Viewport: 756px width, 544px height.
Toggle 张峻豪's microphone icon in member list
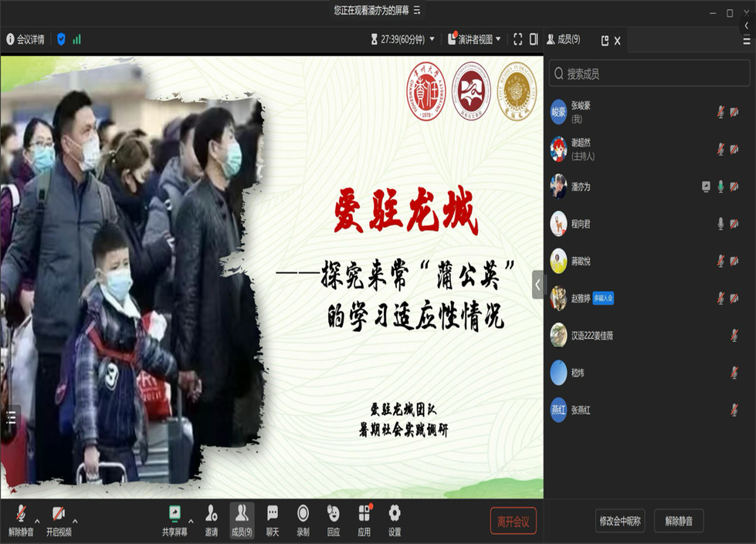point(720,112)
